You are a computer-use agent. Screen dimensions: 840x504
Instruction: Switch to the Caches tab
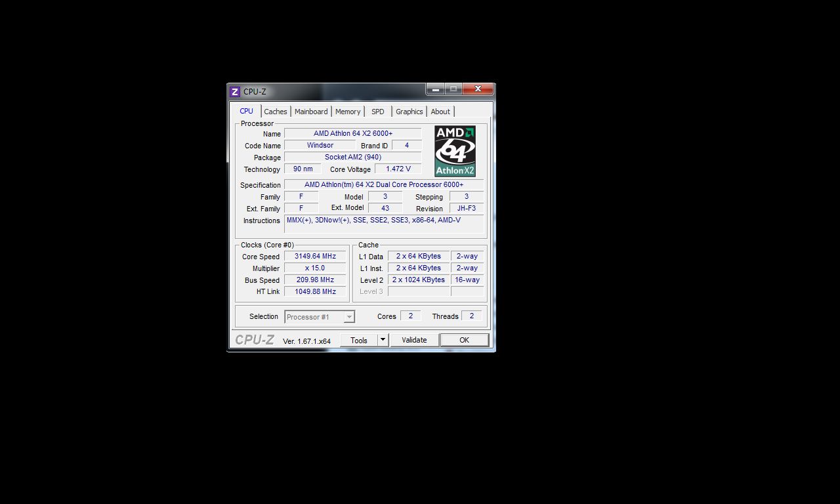coord(276,112)
